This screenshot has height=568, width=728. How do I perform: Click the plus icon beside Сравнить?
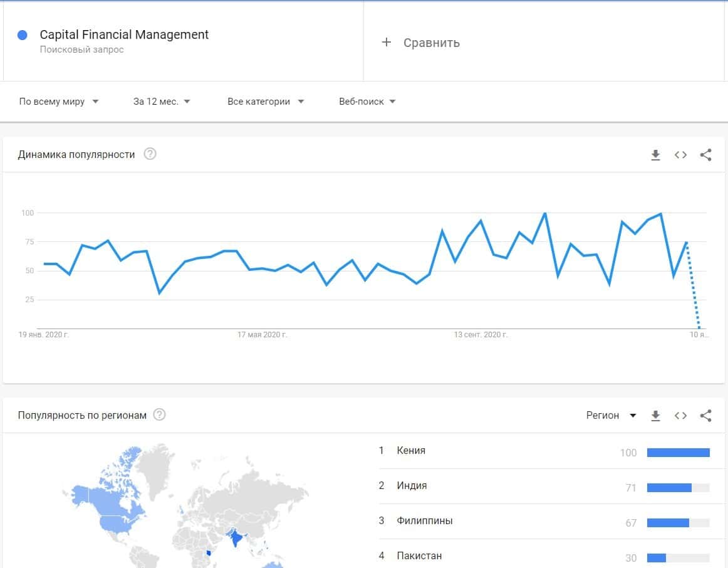point(387,42)
